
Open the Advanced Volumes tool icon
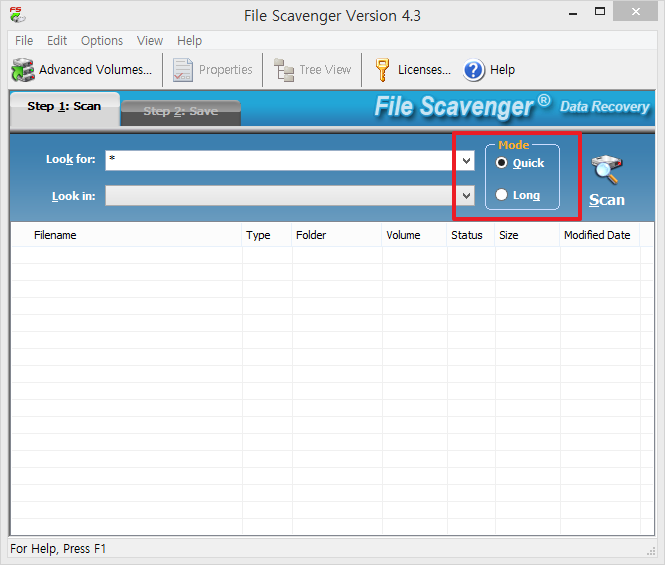coord(23,70)
